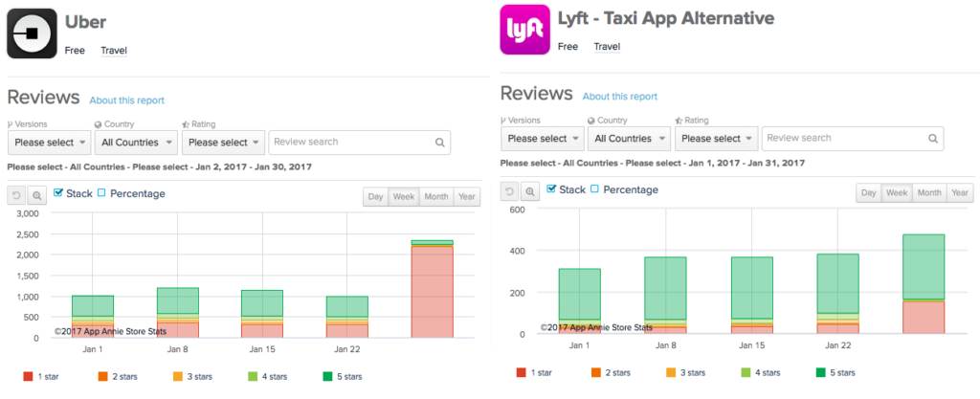Click magnifier zoom icon in Uber chart
This screenshot has height=399, width=980.
coord(37,196)
